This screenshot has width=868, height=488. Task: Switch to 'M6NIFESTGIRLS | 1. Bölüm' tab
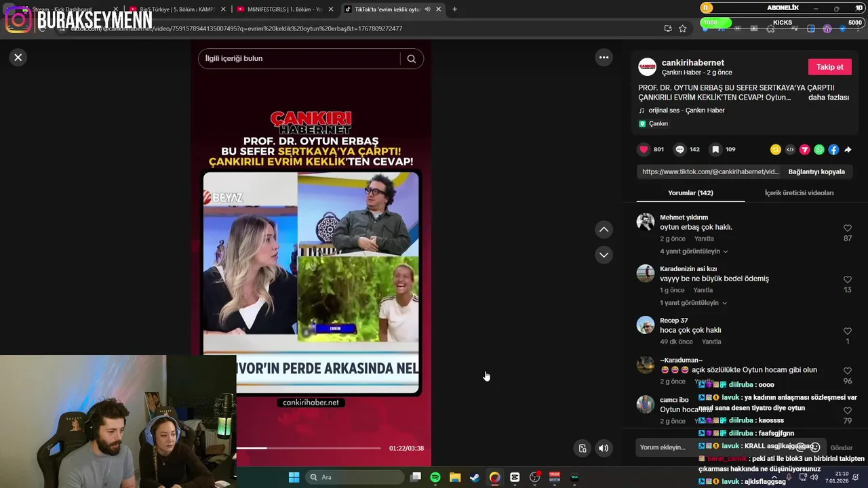[x=285, y=9]
